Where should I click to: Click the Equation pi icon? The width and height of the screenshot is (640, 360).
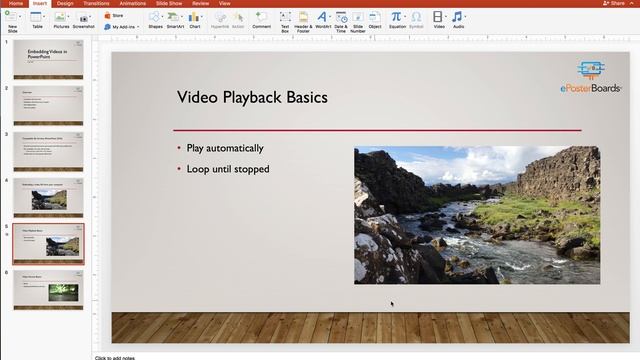396,17
